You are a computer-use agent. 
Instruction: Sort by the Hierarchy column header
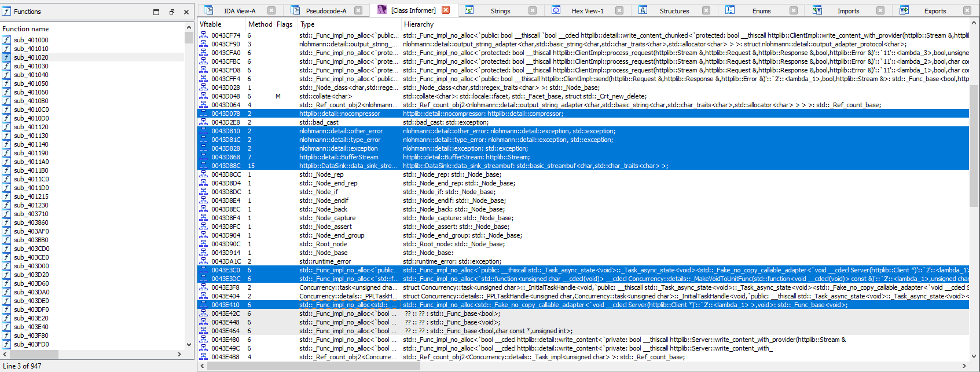pos(419,24)
